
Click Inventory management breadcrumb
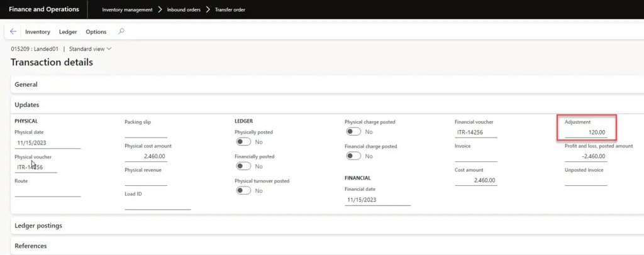click(x=127, y=9)
